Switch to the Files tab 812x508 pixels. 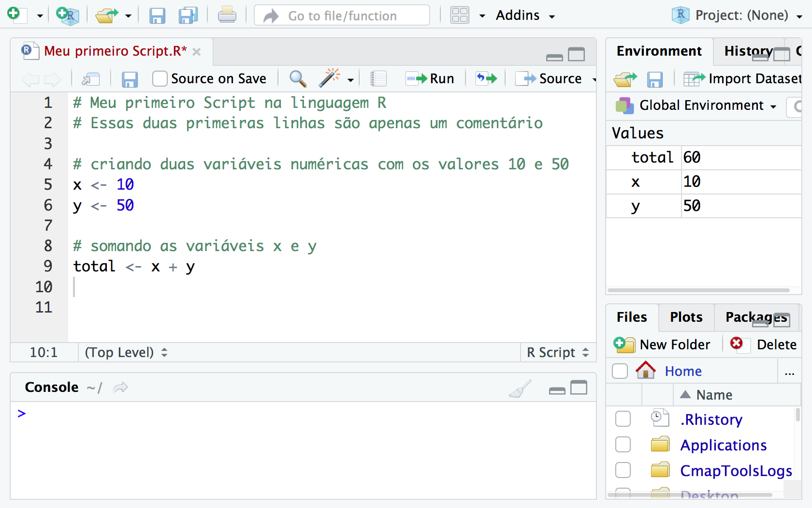coord(631,317)
